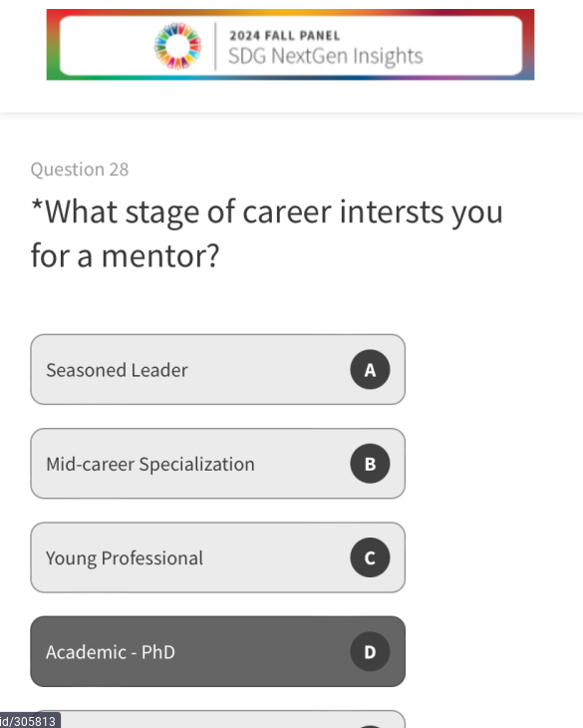Click the 'Mid-career Specialization' text label

coord(150,465)
